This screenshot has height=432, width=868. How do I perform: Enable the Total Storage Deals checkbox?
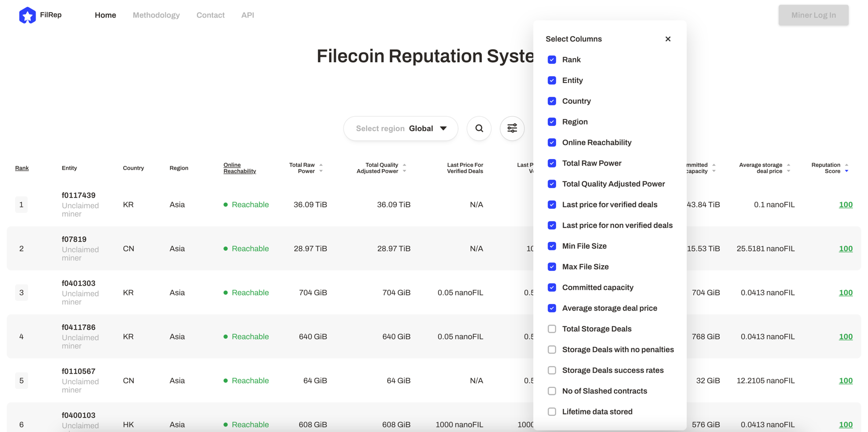[552, 329]
